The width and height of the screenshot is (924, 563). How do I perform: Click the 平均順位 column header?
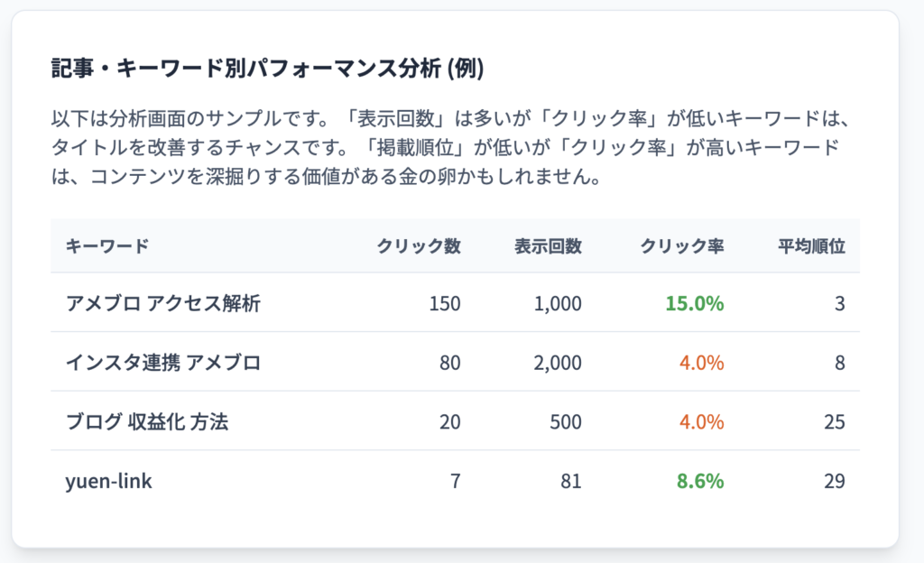811,246
